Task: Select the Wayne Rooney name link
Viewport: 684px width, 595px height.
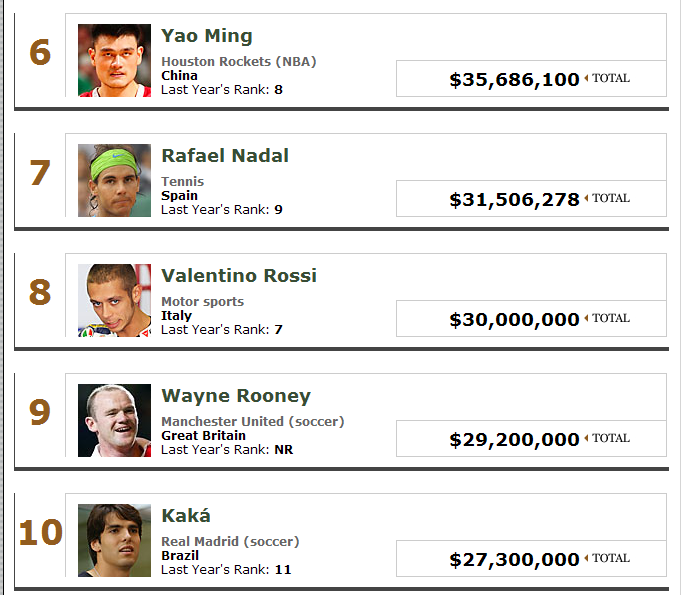Action: tap(236, 396)
